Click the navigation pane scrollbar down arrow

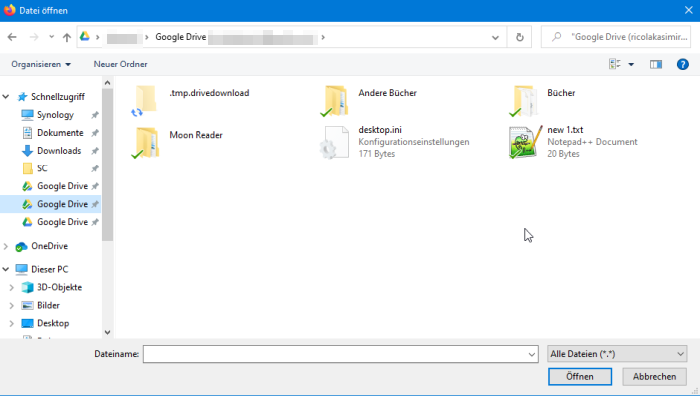pyautogui.click(x=107, y=332)
